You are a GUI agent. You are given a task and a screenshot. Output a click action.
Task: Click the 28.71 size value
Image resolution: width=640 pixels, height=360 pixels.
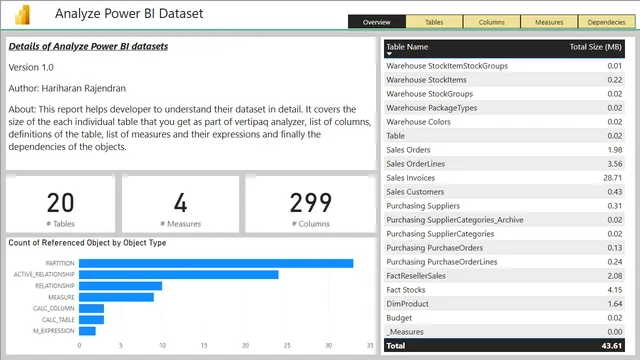613,178
